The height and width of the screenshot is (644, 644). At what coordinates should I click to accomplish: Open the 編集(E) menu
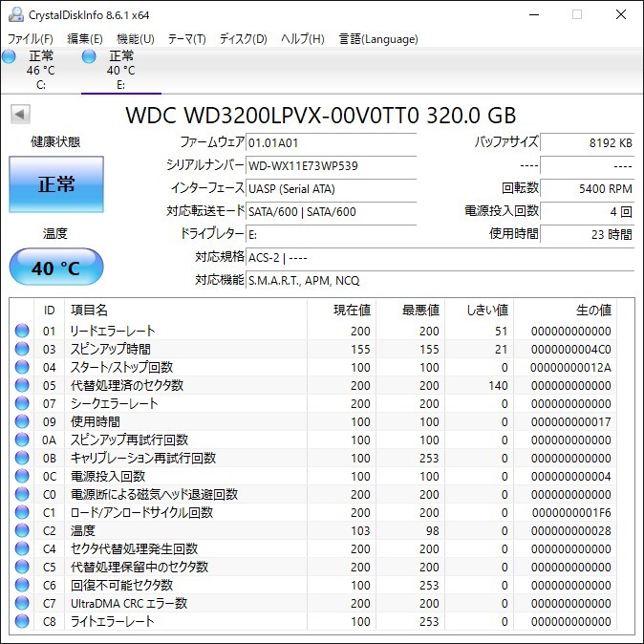[85, 39]
